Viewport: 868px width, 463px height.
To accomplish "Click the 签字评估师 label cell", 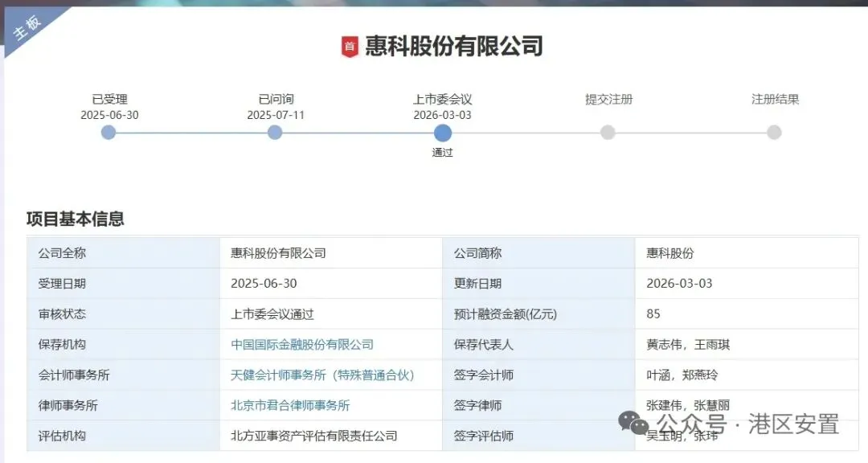I will 538,436.
